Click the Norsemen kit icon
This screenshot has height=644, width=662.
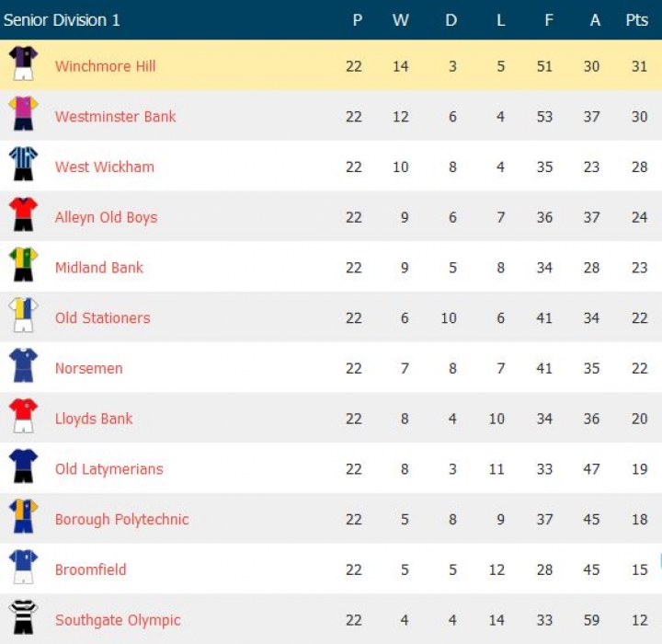coord(23,366)
